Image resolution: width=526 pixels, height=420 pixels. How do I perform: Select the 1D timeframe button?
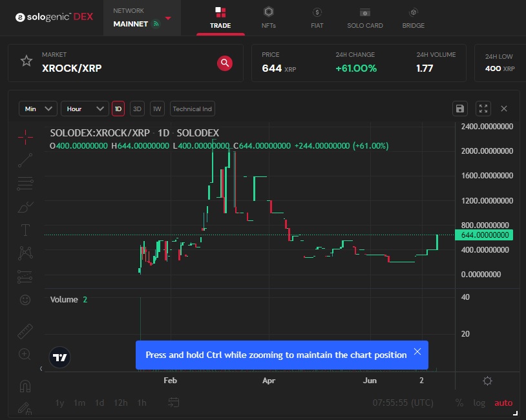tap(118, 109)
